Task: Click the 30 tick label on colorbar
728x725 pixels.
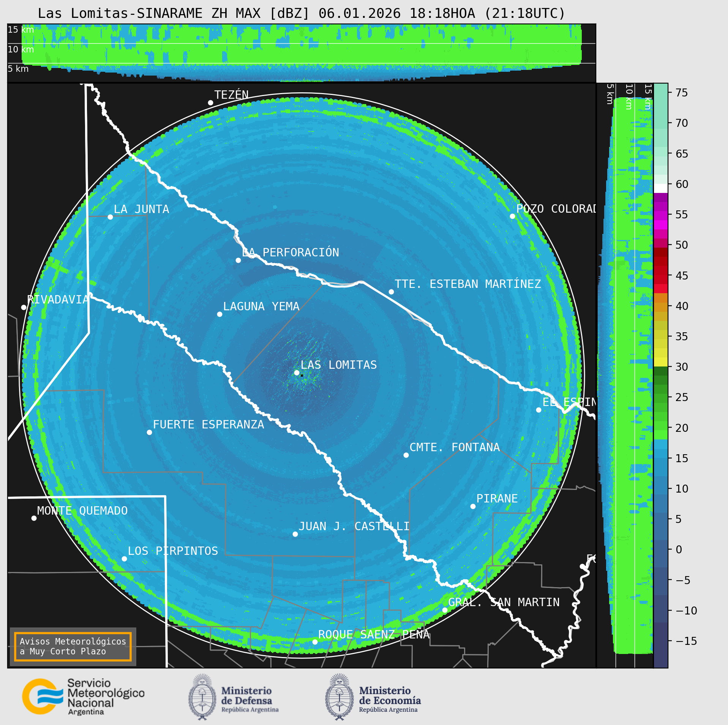Action: [682, 367]
